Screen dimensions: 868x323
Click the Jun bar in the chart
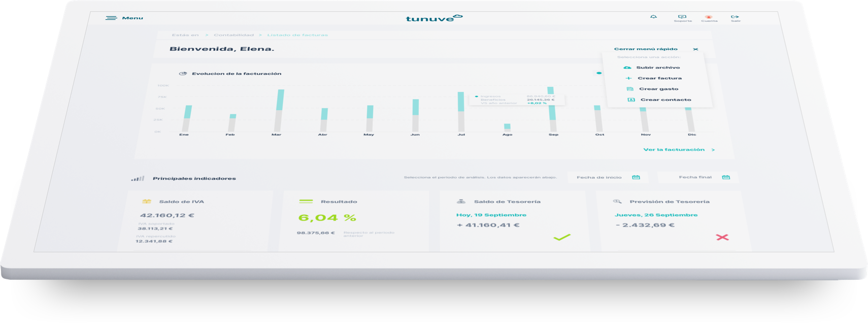coord(415,115)
